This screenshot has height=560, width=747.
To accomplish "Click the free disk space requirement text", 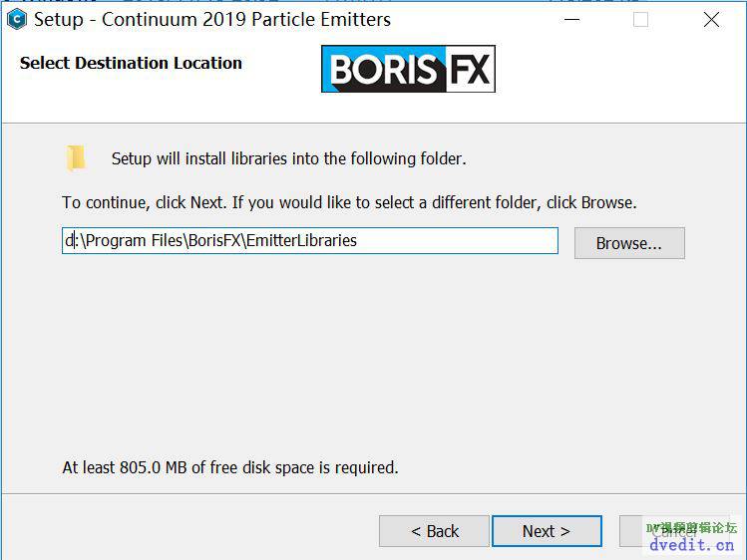I will 230,467.
